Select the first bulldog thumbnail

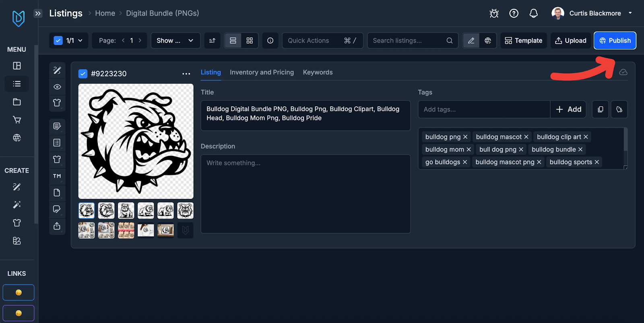[87, 211]
